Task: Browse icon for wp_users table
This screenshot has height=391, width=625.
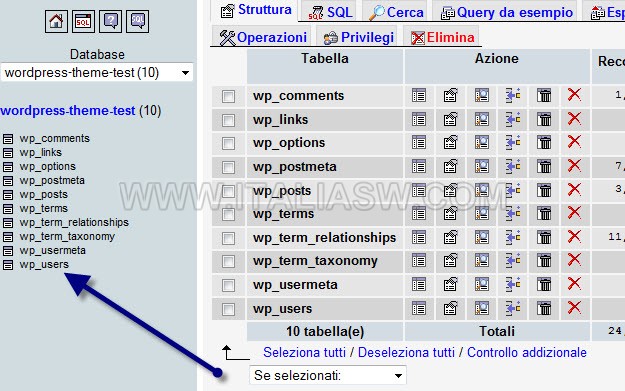Action: 419,308
